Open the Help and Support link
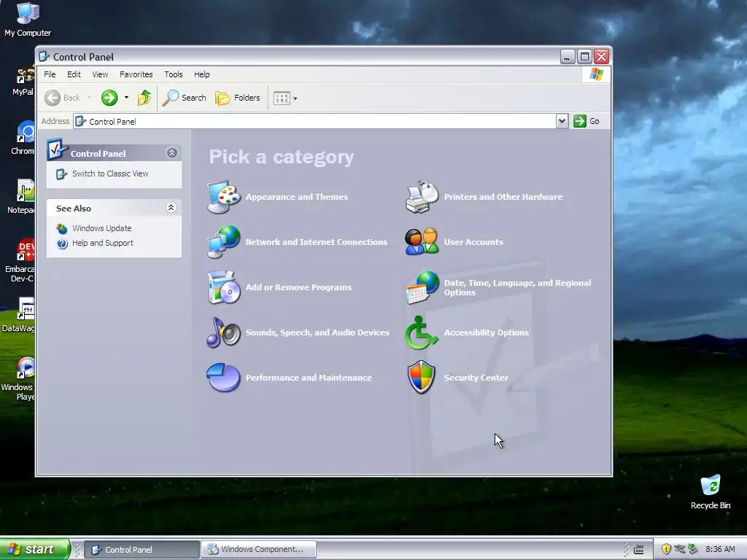The width and height of the screenshot is (747, 560). click(102, 243)
